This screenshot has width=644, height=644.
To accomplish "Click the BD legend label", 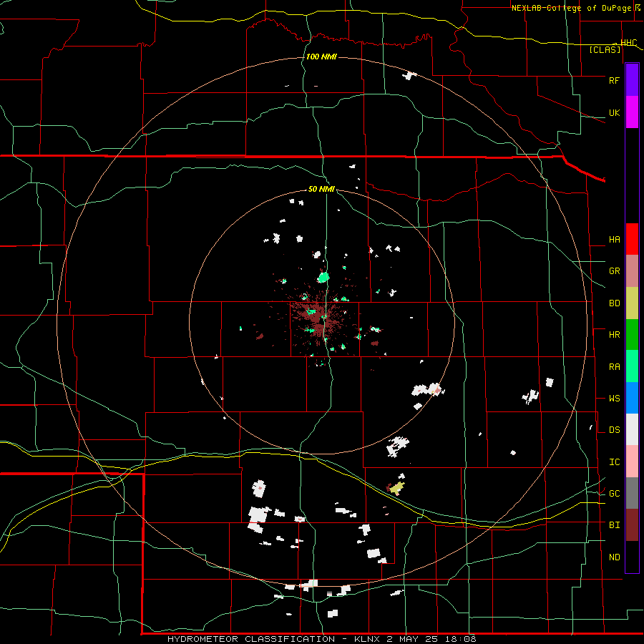I will (x=614, y=303).
